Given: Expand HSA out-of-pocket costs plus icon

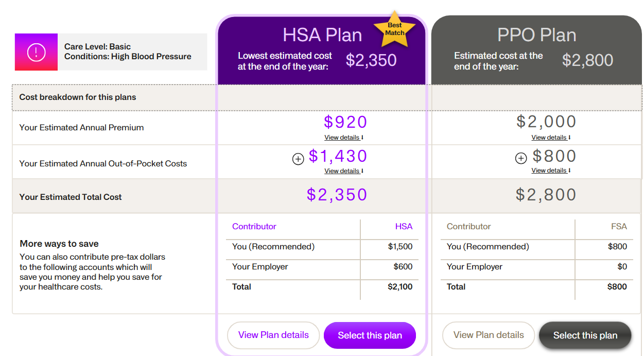Looking at the screenshot, I should pyautogui.click(x=298, y=159).
